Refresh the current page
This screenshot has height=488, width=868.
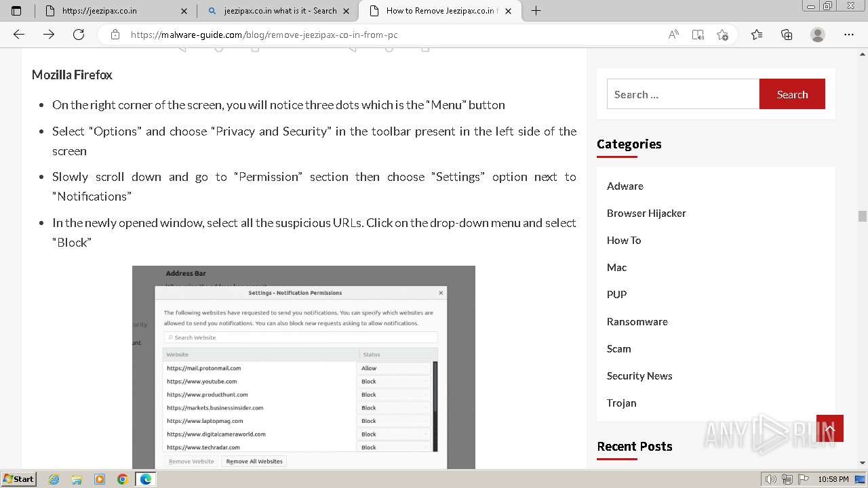(79, 35)
